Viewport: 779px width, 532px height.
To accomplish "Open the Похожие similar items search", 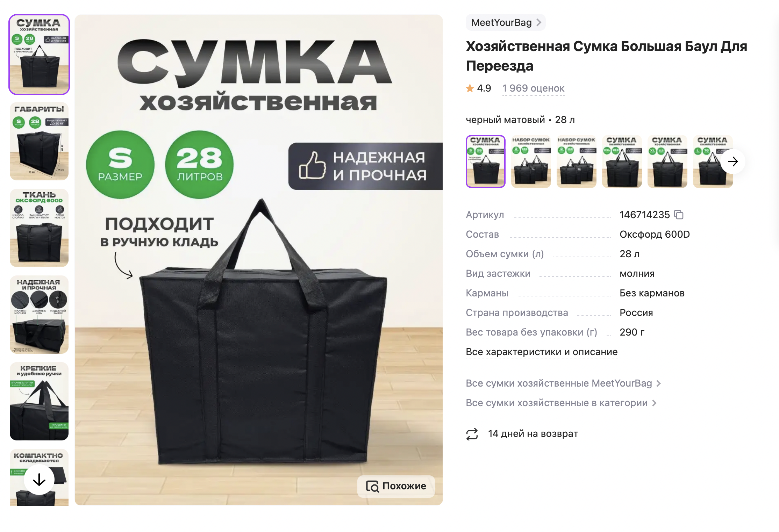I will [396, 486].
